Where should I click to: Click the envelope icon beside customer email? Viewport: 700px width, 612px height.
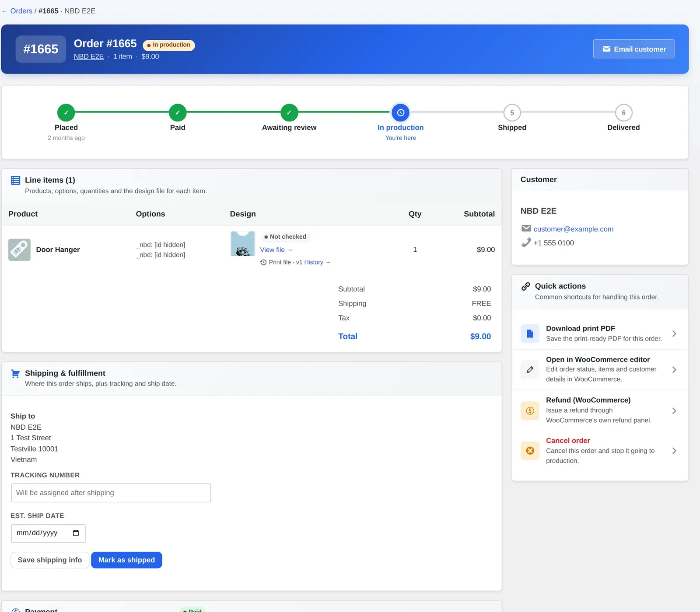coord(526,228)
